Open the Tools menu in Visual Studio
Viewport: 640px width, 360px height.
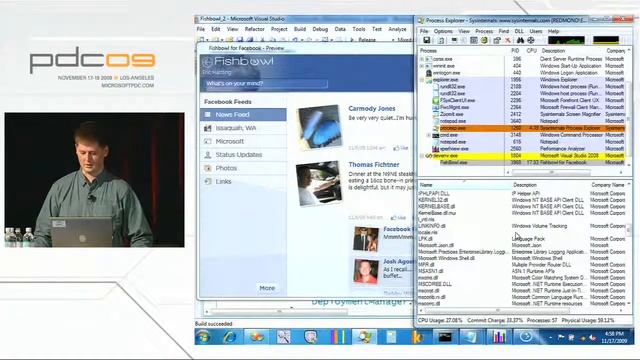tap(359, 29)
